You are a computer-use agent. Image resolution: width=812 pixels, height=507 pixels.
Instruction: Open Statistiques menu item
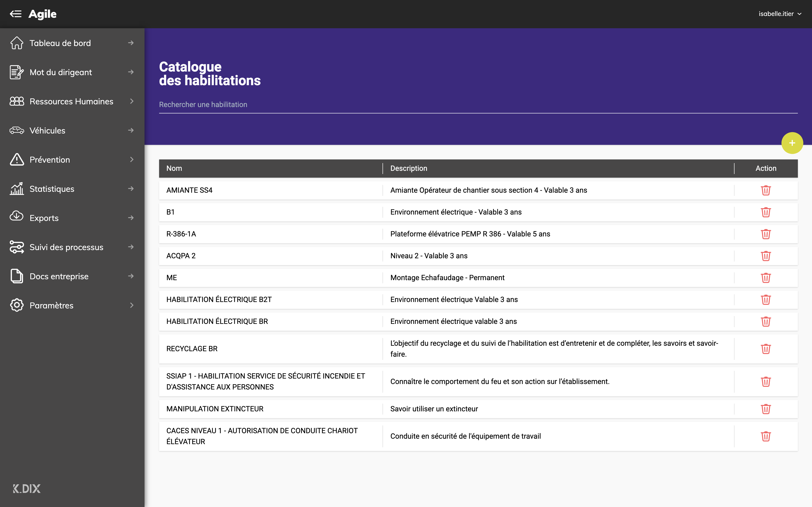coord(72,189)
